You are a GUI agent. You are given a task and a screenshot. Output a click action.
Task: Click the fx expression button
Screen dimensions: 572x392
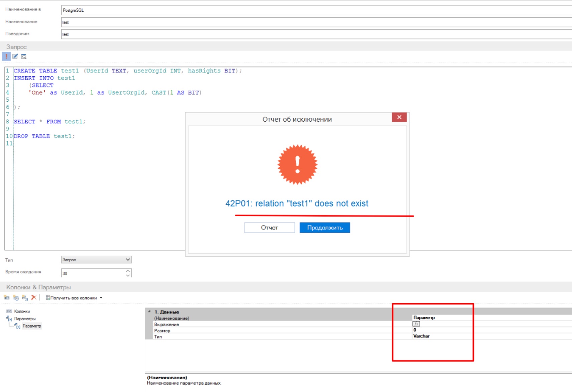[x=416, y=324]
